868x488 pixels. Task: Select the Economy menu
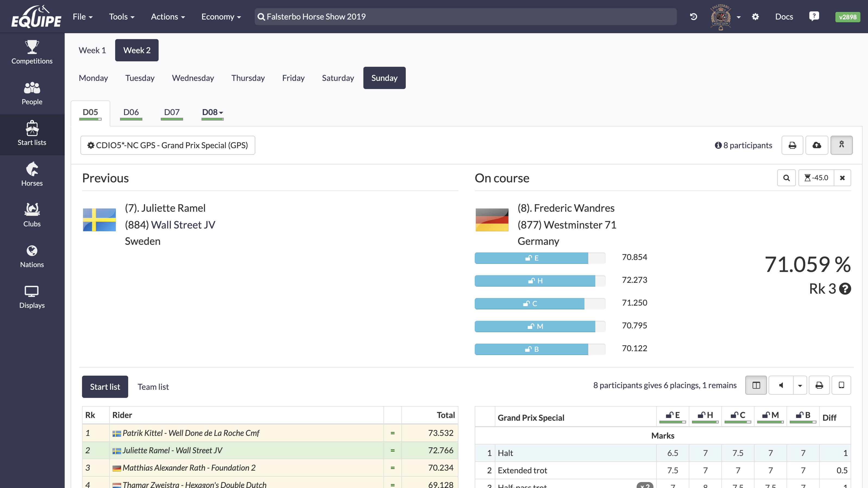click(x=221, y=16)
